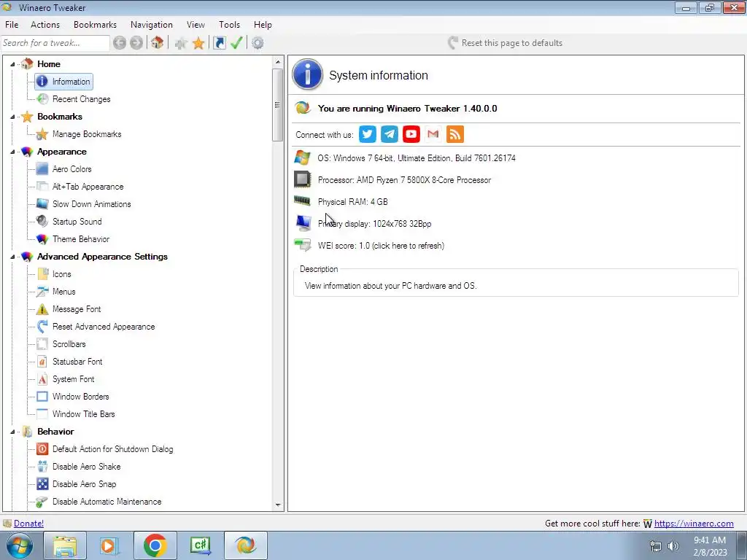Collapse the Appearance tree node
The image size is (747, 560).
(x=13, y=152)
